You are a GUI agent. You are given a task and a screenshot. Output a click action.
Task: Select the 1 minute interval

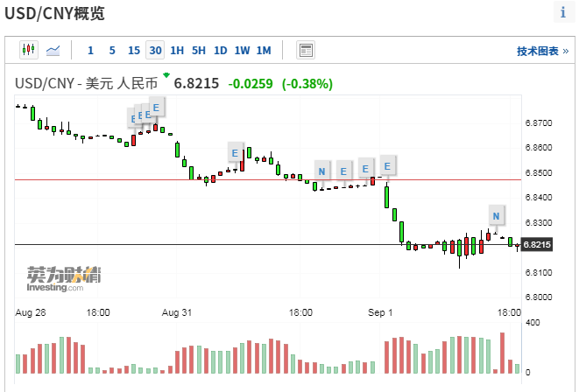pos(91,50)
